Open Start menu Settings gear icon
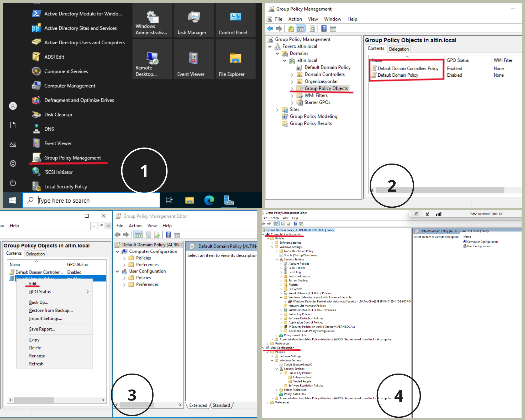The width and height of the screenshot is (525, 420). point(13,164)
